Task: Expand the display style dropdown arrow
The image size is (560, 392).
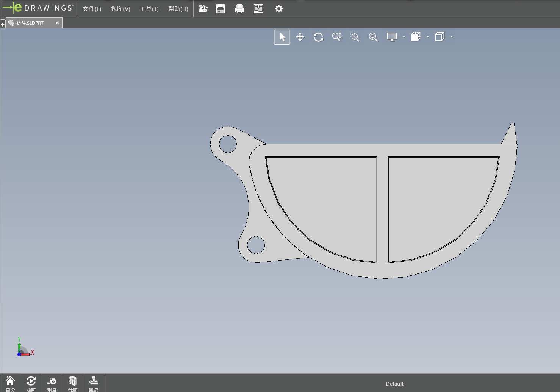Action: pyautogui.click(x=404, y=37)
